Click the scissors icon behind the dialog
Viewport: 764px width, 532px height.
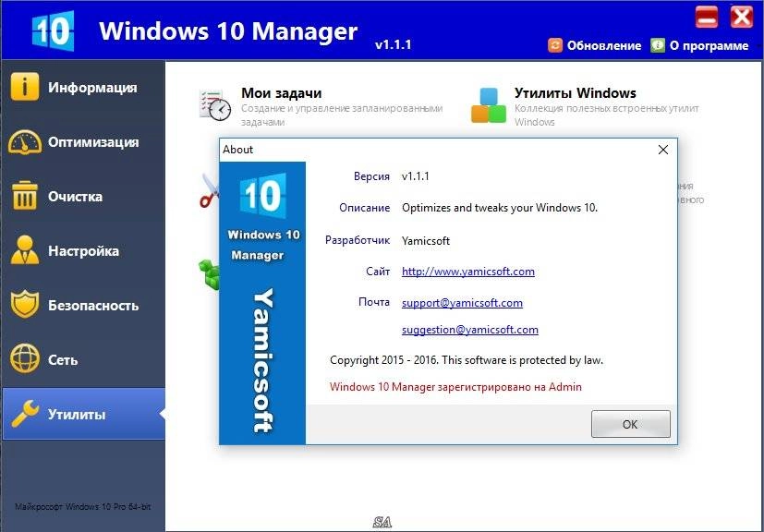click(209, 192)
